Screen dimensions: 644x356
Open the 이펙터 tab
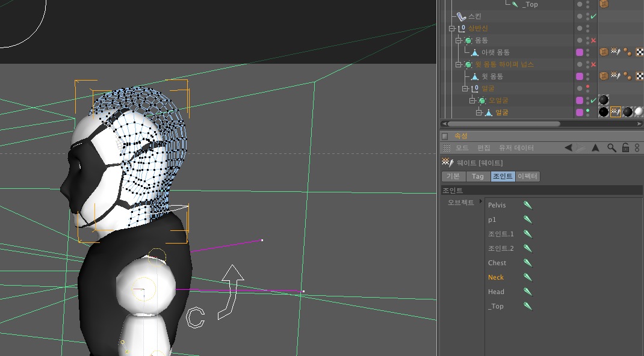(x=528, y=176)
